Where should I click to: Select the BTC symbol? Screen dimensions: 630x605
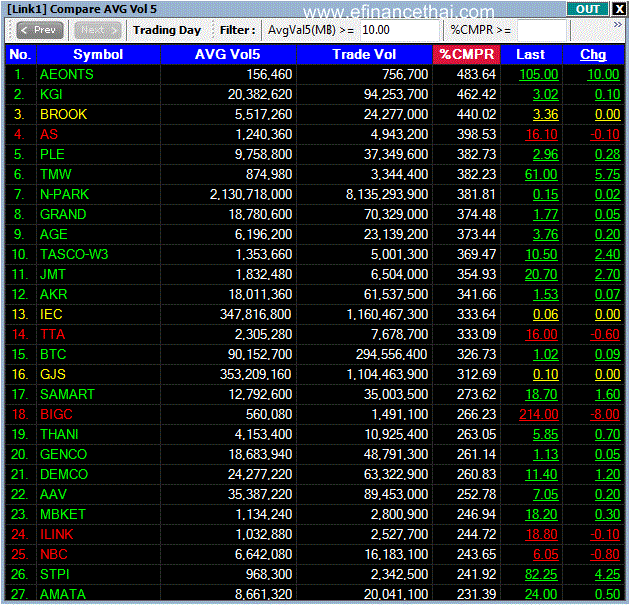pyautogui.click(x=53, y=354)
